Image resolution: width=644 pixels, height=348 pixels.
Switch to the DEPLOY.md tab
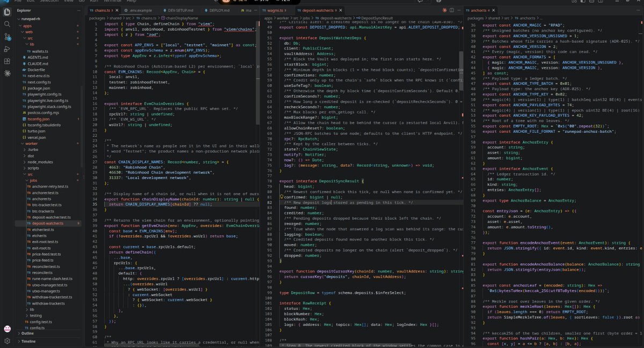click(x=217, y=10)
